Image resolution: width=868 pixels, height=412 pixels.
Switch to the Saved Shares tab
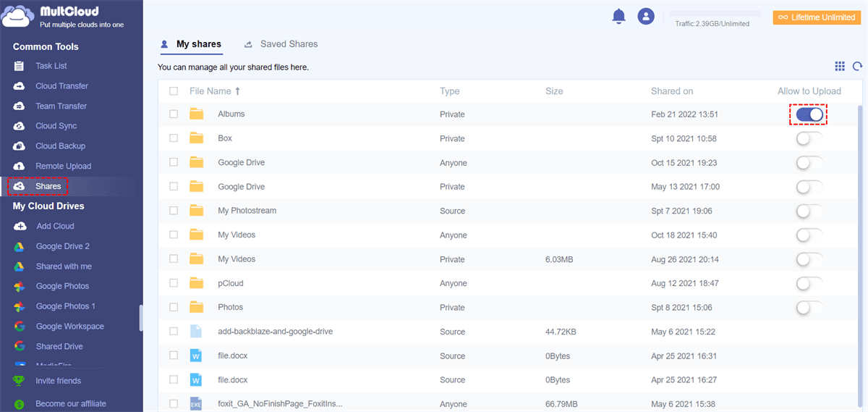point(289,44)
